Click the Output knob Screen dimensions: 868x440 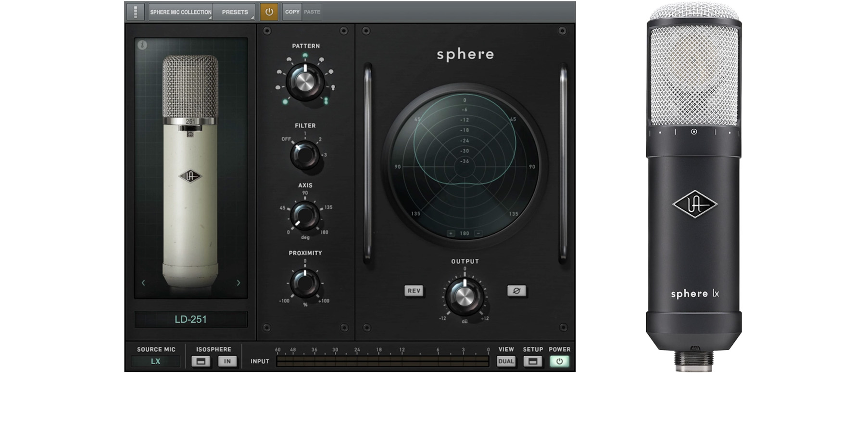click(x=464, y=296)
